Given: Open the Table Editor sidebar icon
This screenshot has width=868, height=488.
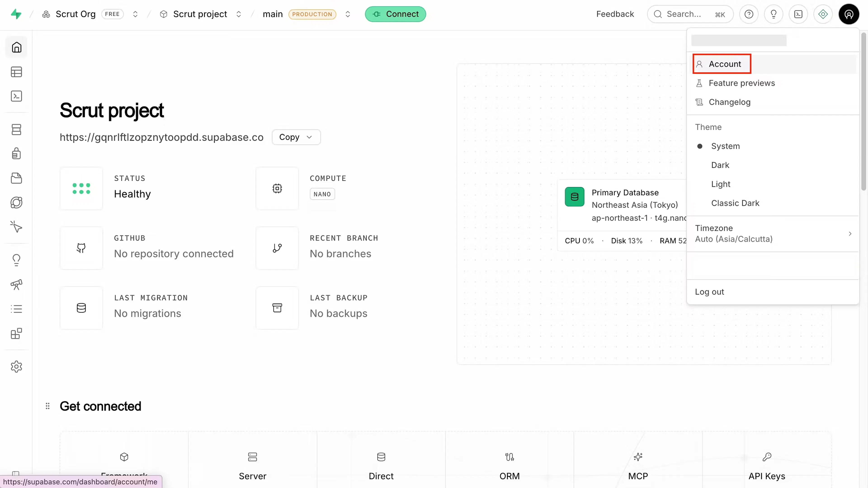Looking at the screenshot, I should click(17, 72).
